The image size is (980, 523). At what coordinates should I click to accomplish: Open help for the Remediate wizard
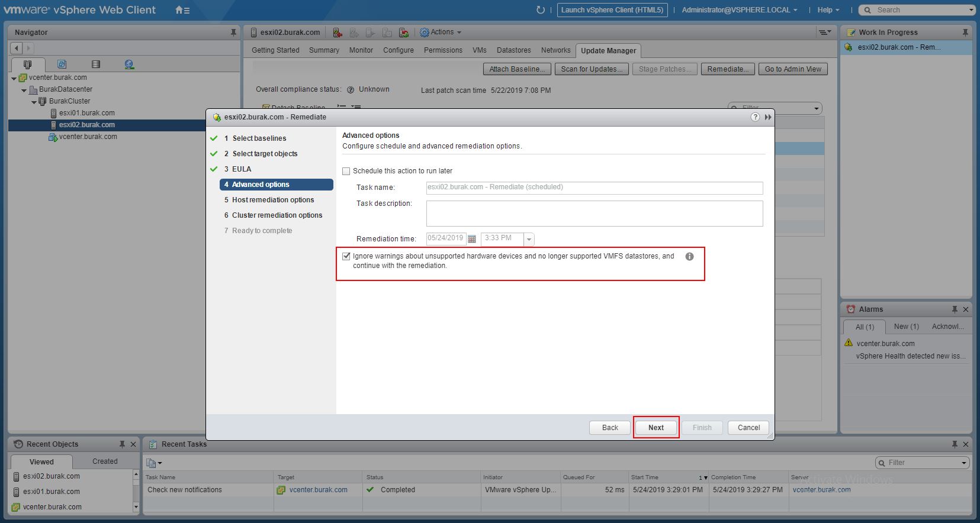coord(755,117)
